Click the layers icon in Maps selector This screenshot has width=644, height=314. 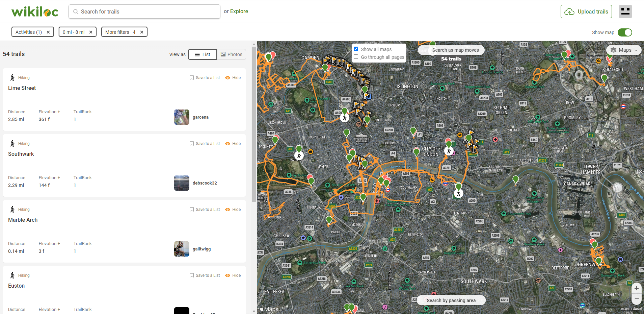(613, 50)
